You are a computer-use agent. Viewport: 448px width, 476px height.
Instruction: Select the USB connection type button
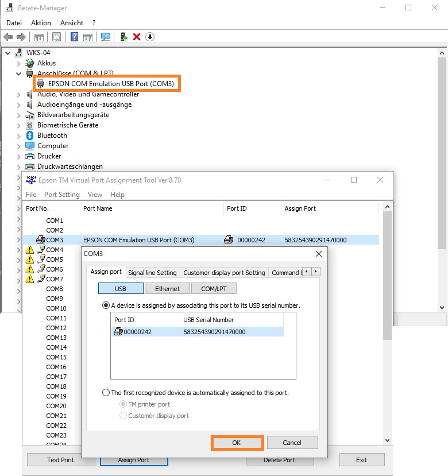click(121, 288)
